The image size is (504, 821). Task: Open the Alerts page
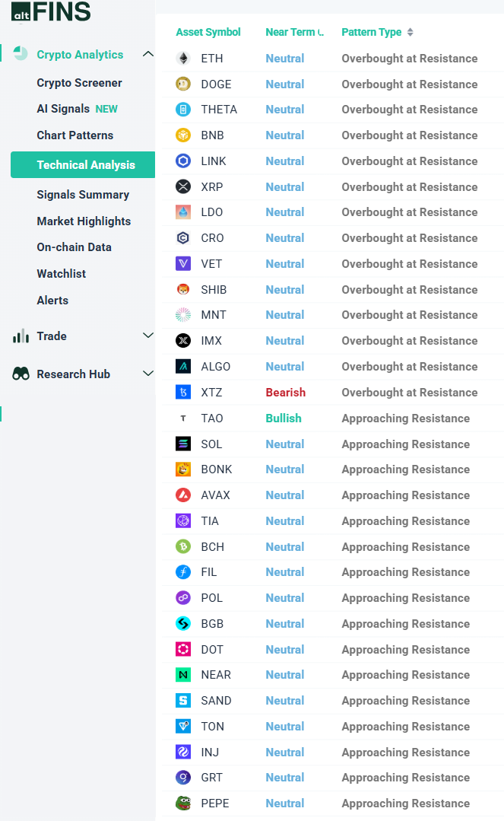click(x=52, y=300)
